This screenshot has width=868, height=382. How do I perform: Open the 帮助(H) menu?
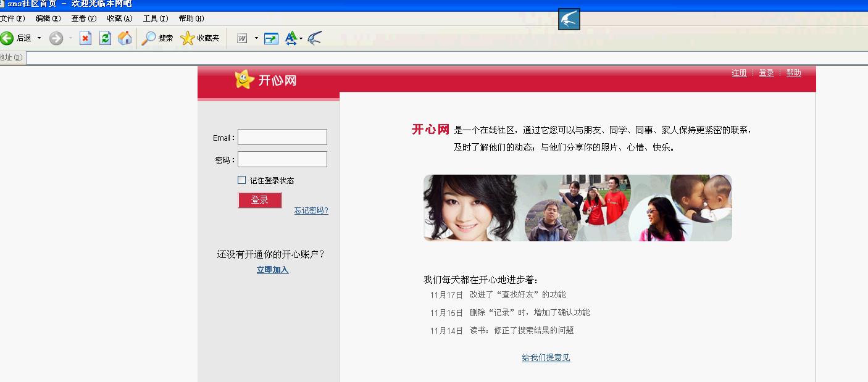(191, 19)
